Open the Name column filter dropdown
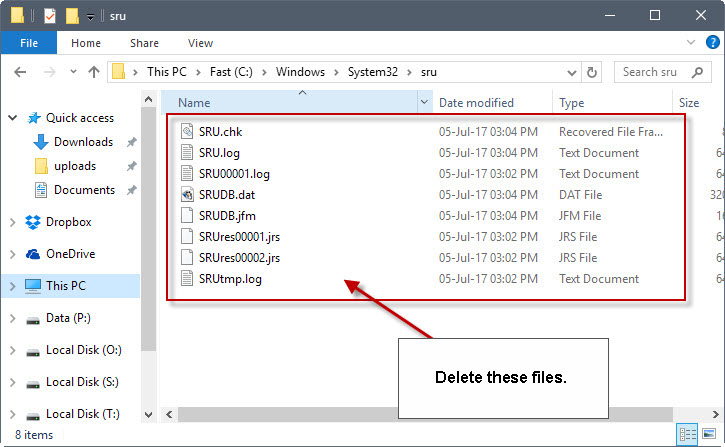725x447 pixels. click(424, 102)
